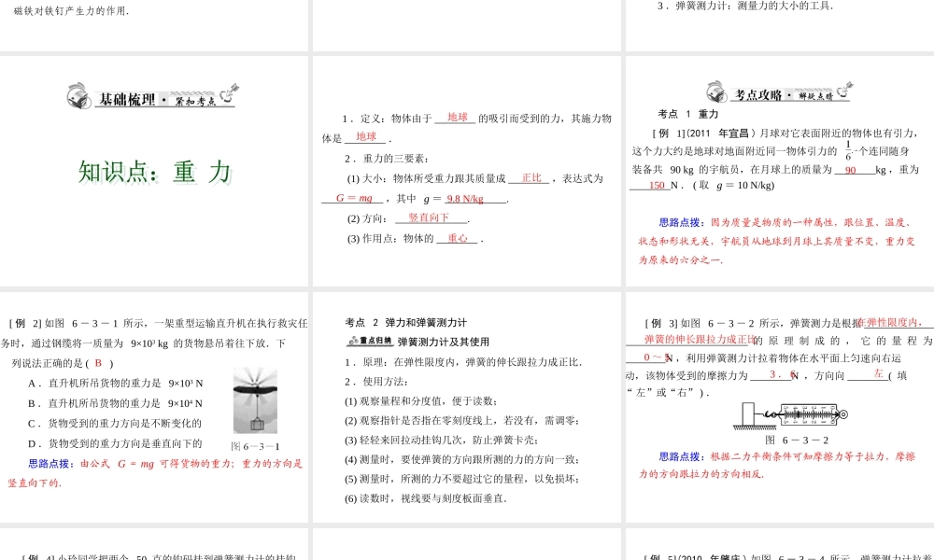
Task: Click option D "货物受到的重力方向是垂直向下的"
Action: [x=114, y=442]
